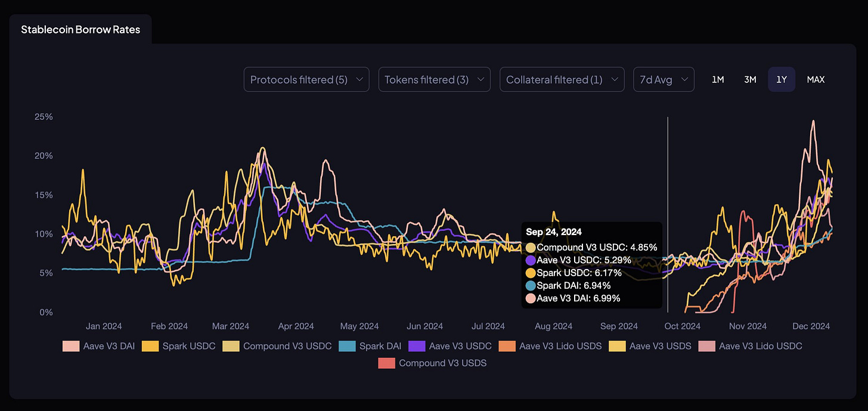Click the Sep 2024 axis label

(x=619, y=326)
